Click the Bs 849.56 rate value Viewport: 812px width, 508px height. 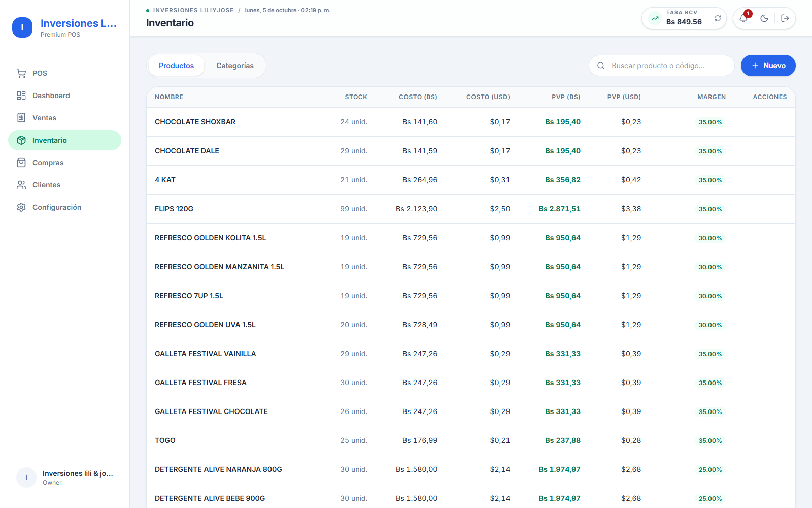point(684,22)
